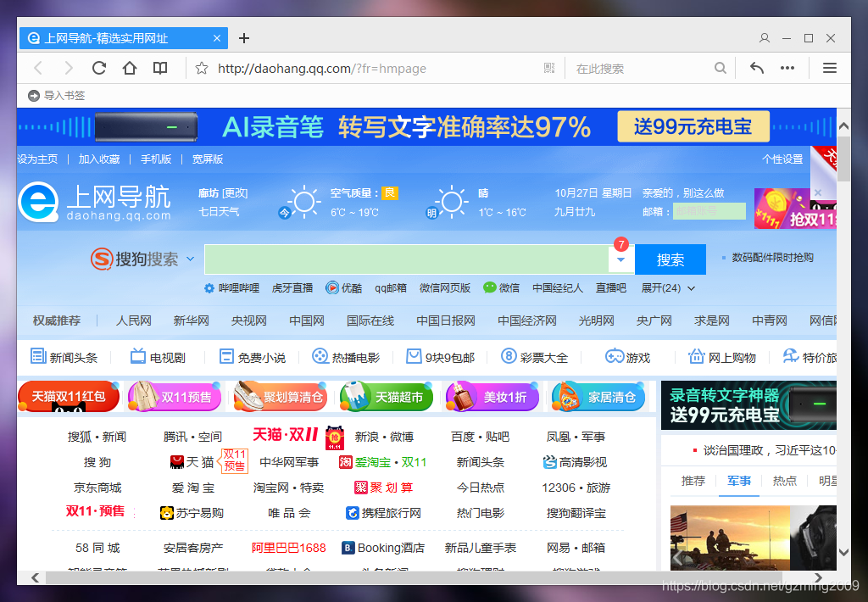The height and width of the screenshot is (602, 868).
Task: Open the reading mode book icon
Action: 160,68
